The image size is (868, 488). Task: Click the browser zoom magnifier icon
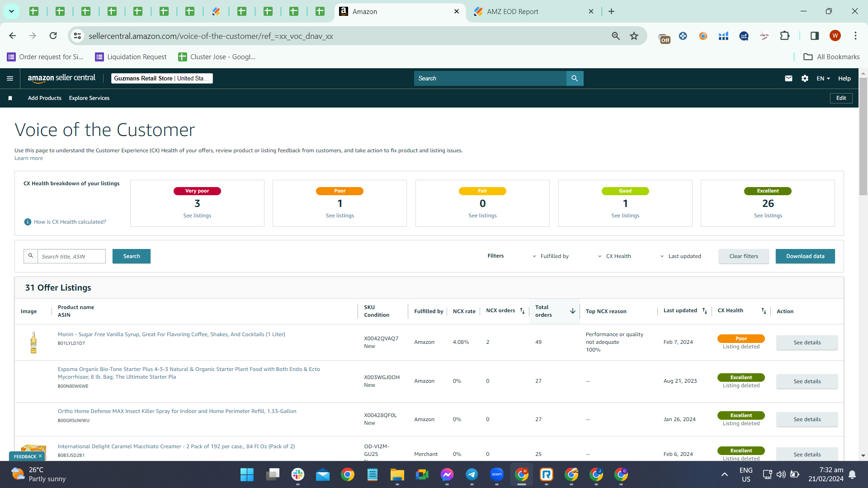[x=615, y=36]
